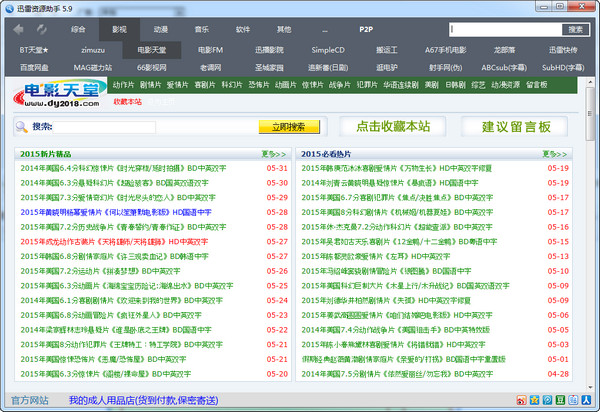Open the 建议留言板 button
Screen dimensions: 600x412
pos(516,127)
